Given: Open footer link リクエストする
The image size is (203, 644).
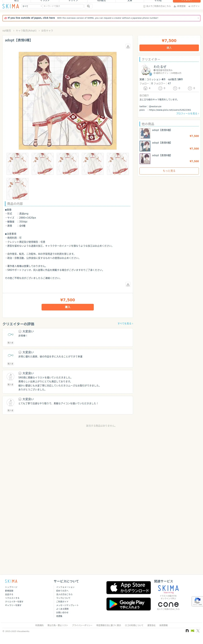Looking at the screenshot, I should (12, 598).
